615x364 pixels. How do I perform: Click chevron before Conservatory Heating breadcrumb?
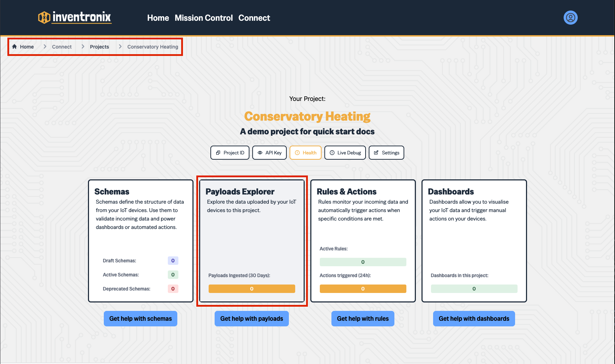pos(120,47)
